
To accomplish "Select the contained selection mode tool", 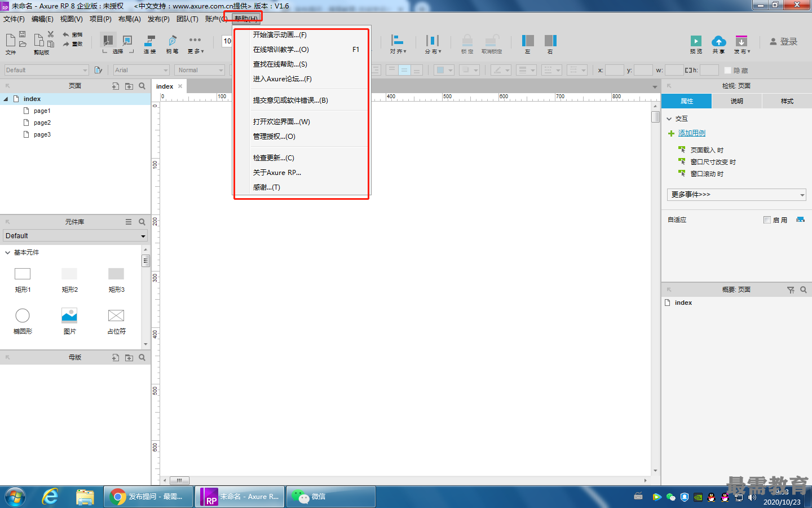I will (x=127, y=41).
